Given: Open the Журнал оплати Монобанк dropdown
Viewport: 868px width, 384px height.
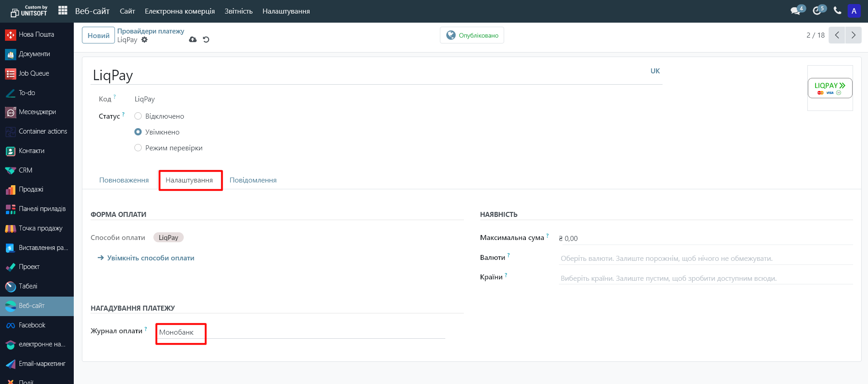Looking at the screenshot, I should [299, 332].
